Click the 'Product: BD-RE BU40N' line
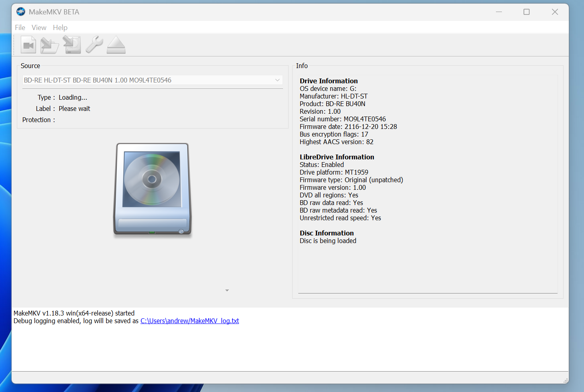 [x=332, y=104]
